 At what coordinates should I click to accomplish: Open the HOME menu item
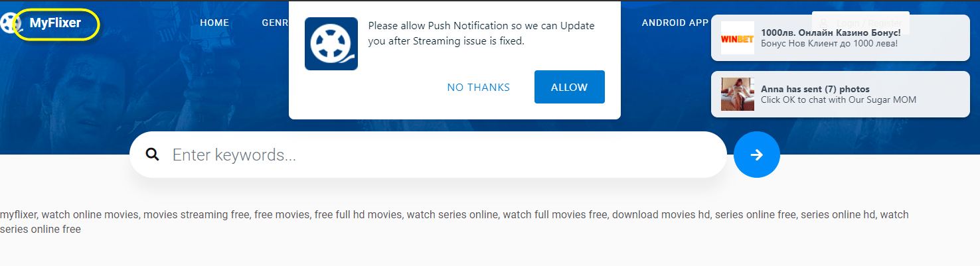coord(214,23)
